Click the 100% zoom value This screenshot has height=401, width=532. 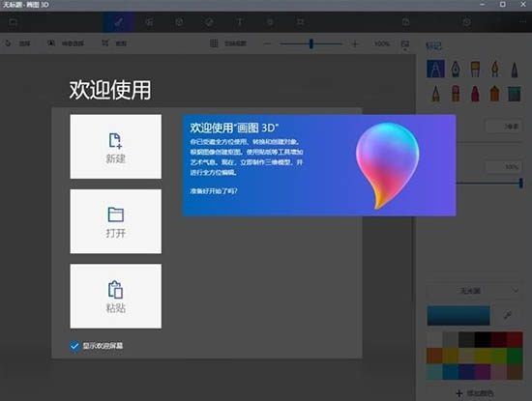click(x=382, y=43)
